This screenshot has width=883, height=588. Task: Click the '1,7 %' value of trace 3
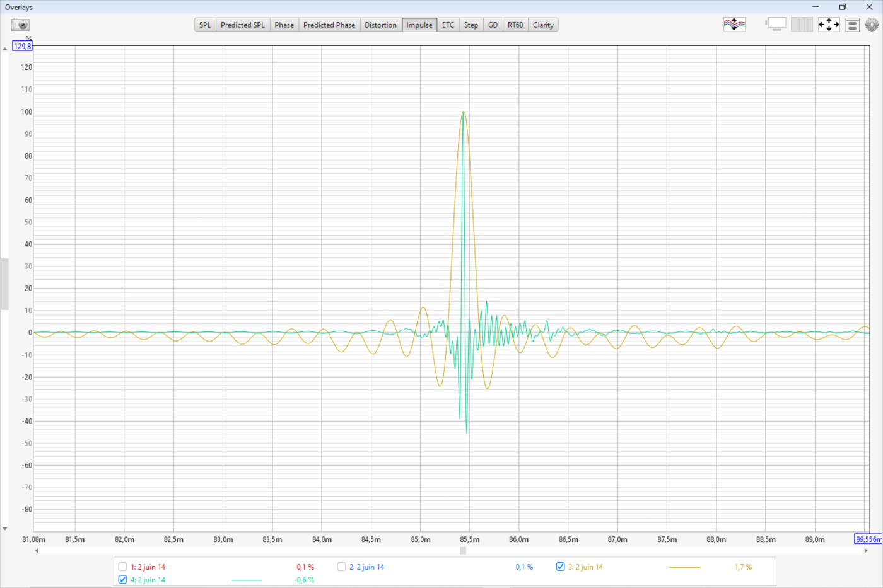coord(743,567)
